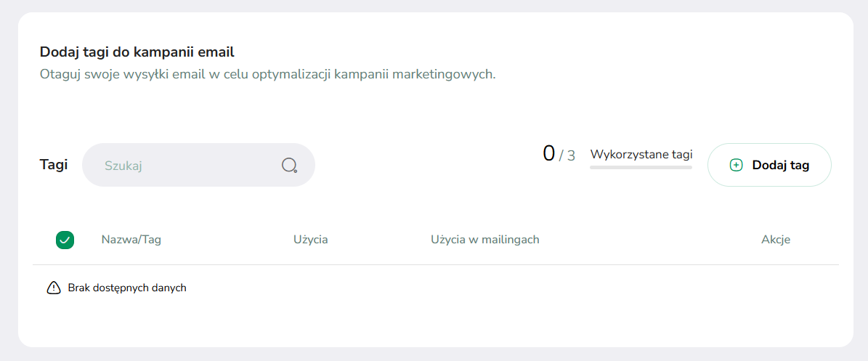Click the / 3 tag limit text
The width and height of the screenshot is (868, 361).
coord(567,156)
